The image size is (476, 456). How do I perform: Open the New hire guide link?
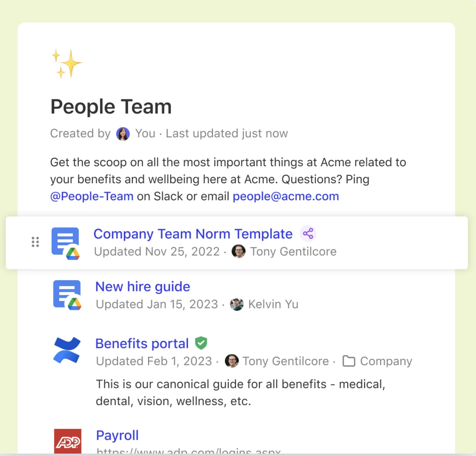point(143,287)
